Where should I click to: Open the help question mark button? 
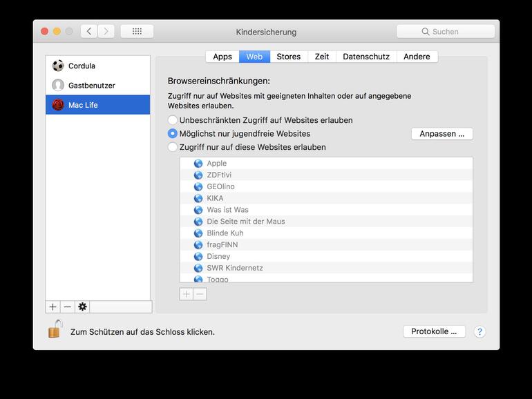(479, 331)
